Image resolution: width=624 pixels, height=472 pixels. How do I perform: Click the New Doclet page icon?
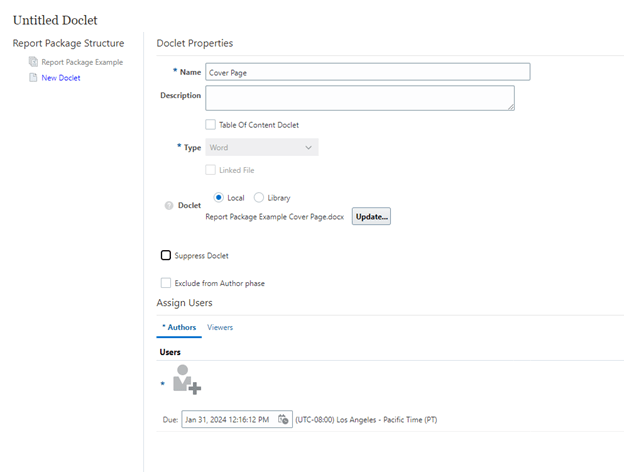[x=33, y=78]
